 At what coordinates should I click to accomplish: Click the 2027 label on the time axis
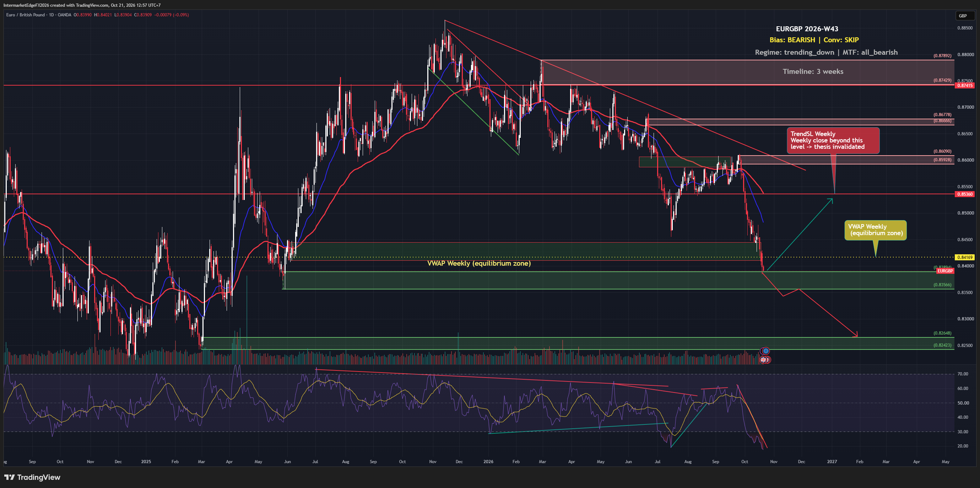(x=832, y=461)
